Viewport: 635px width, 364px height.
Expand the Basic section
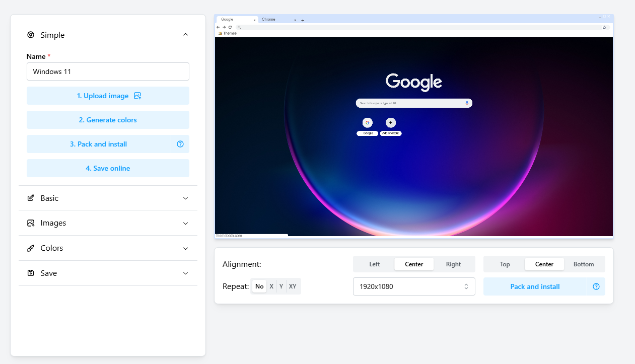pyautogui.click(x=108, y=198)
